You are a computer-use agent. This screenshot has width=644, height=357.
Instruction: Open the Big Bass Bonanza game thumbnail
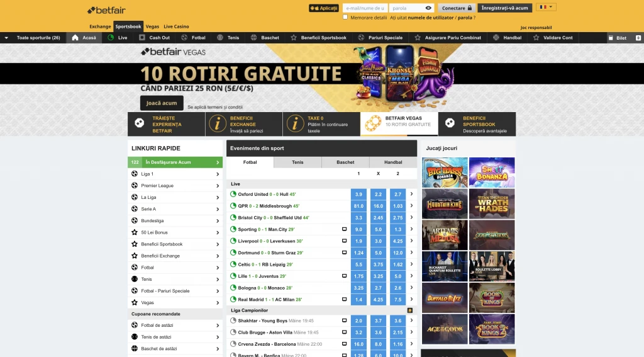pos(445,173)
